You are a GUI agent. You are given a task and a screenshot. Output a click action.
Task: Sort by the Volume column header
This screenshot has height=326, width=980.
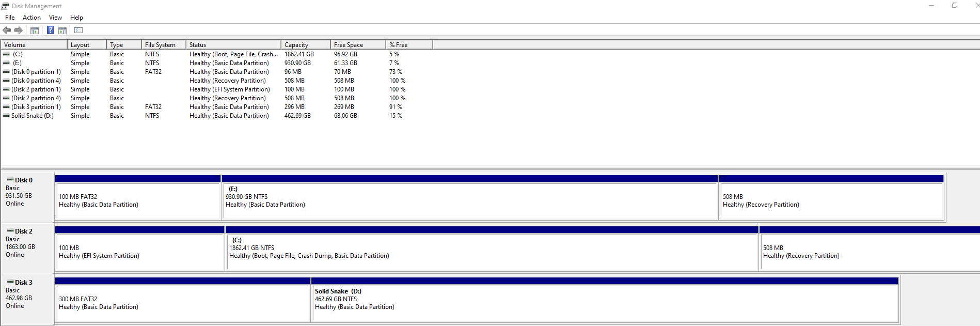[x=34, y=45]
